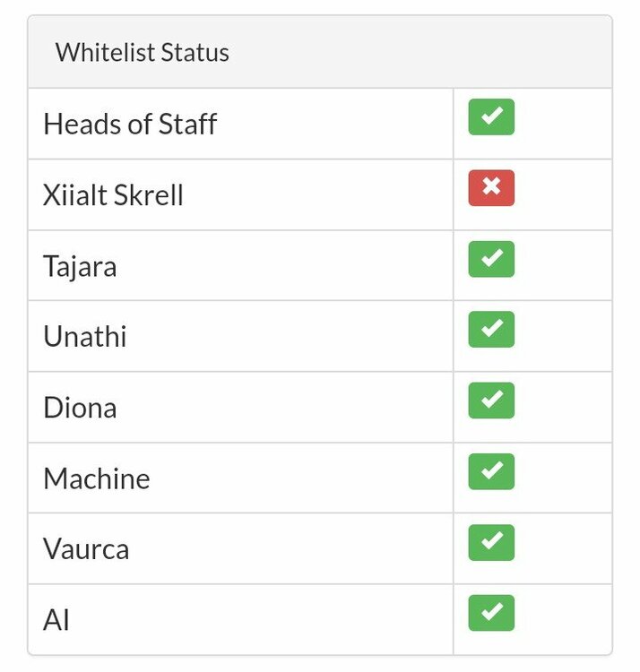The image size is (640, 672).
Task: Click the red X icon for Xiialt Skrell
Action: [491, 188]
